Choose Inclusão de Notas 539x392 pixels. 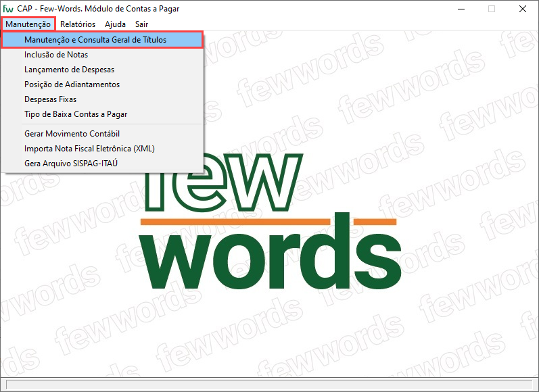pyautogui.click(x=102, y=55)
